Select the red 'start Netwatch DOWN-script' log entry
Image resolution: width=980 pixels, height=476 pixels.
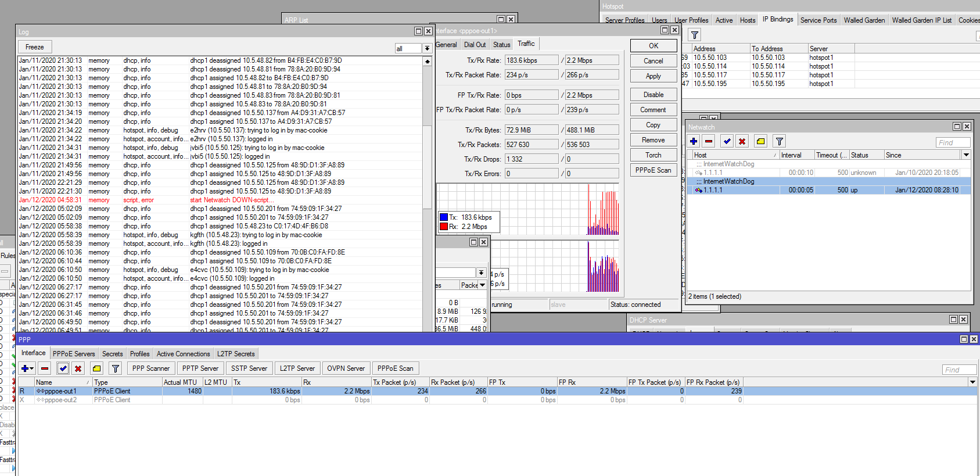pyautogui.click(x=220, y=200)
